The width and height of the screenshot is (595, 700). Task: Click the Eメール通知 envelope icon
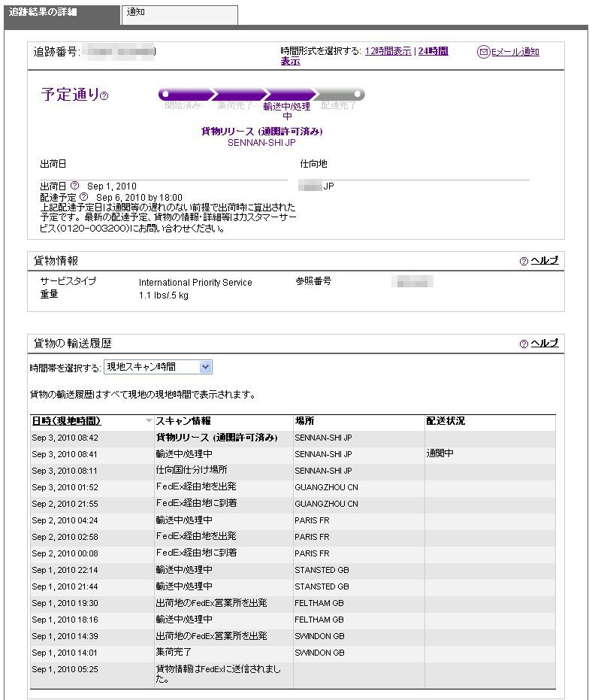[x=484, y=52]
